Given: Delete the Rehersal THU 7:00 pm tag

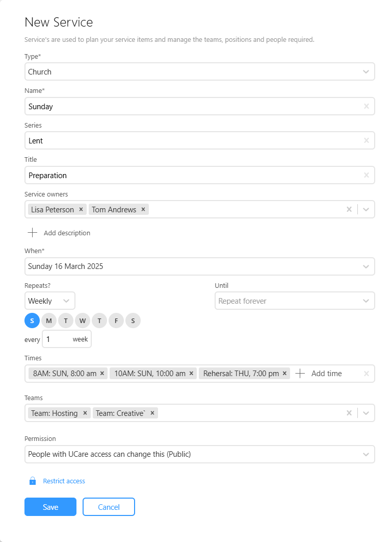Looking at the screenshot, I should [x=284, y=374].
